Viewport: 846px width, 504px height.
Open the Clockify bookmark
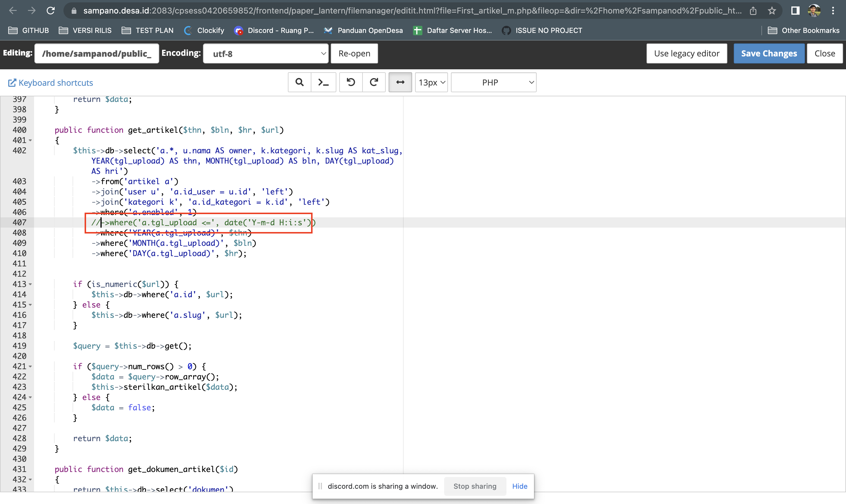pyautogui.click(x=204, y=30)
